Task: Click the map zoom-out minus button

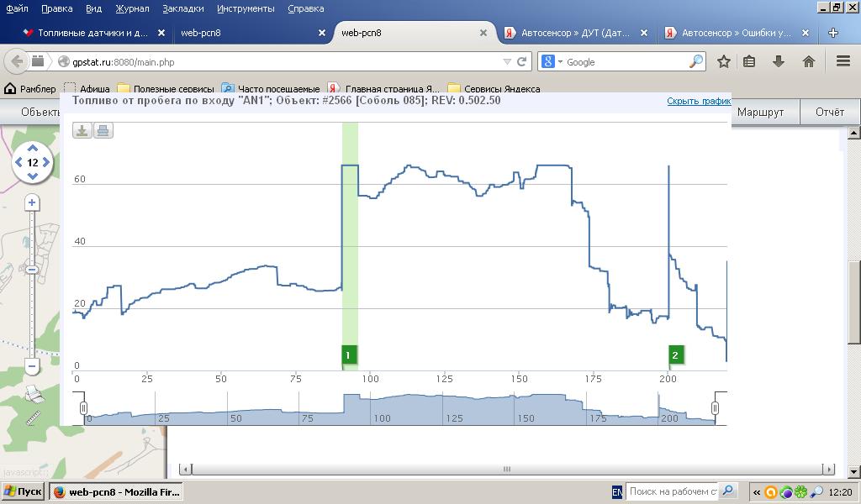Action: [32, 366]
